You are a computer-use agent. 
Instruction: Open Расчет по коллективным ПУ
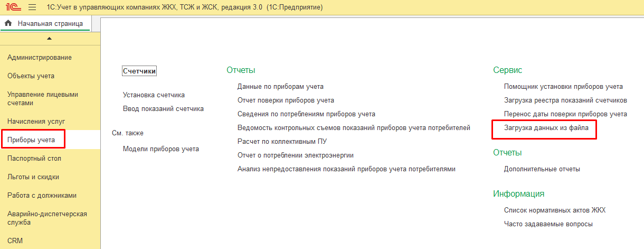tap(282, 142)
